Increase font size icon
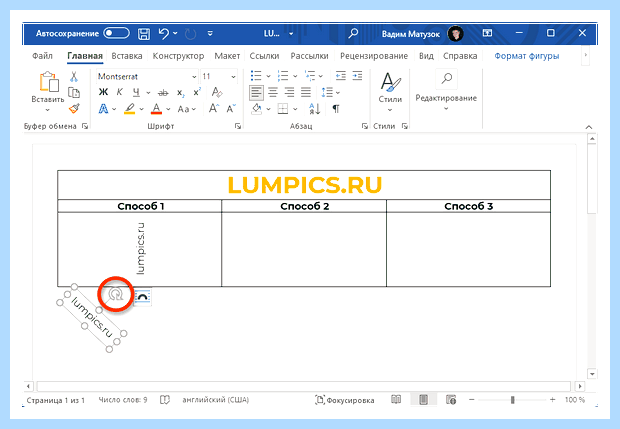The image size is (620, 429). pyautogui.click(x=214, y=108)
